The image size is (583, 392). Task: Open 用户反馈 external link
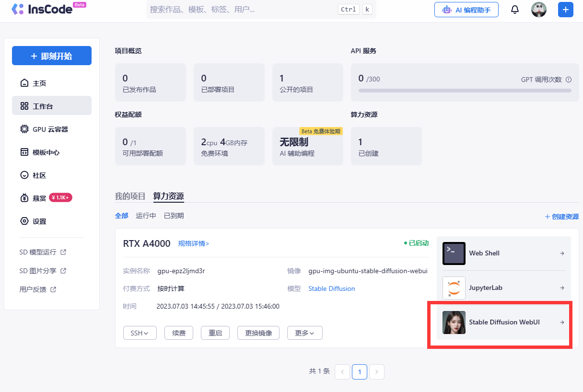click(x=38, y=289)
